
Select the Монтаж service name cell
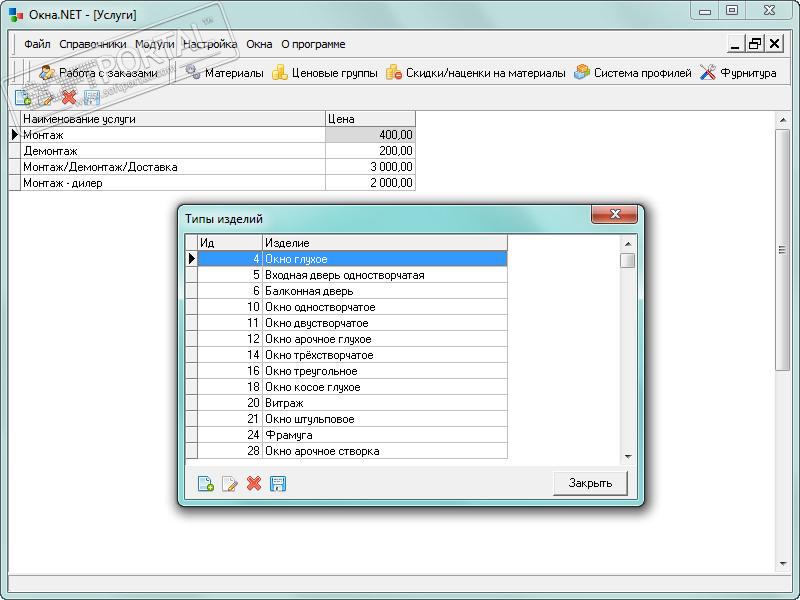[x=173, y=135]
